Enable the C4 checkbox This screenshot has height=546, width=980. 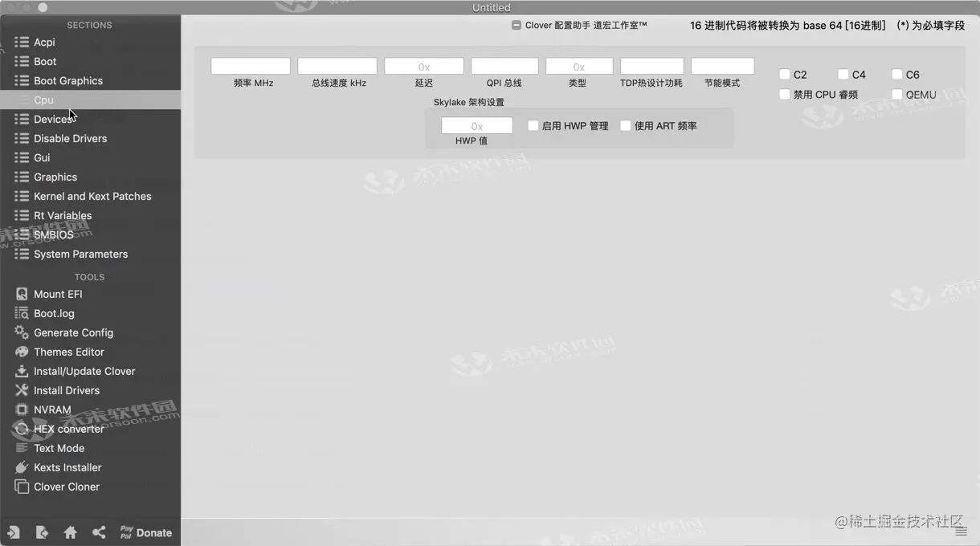[x=843, y=74]
